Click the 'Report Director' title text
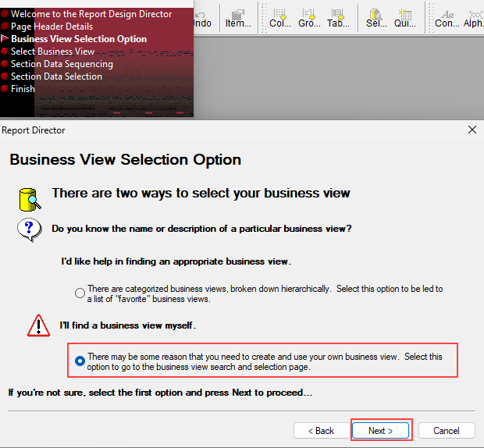 click(x=34, y=130)
